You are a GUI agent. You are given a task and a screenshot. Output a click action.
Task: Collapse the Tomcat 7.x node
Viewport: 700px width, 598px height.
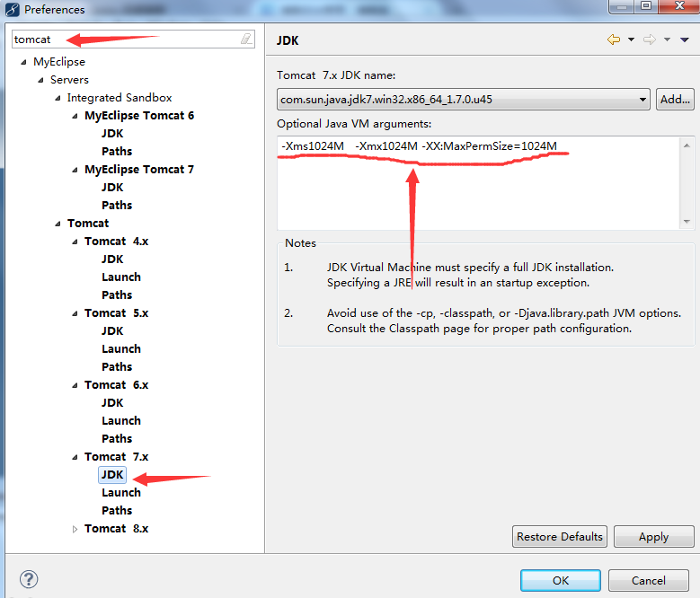pyautogui.click(x=75, y=457)
